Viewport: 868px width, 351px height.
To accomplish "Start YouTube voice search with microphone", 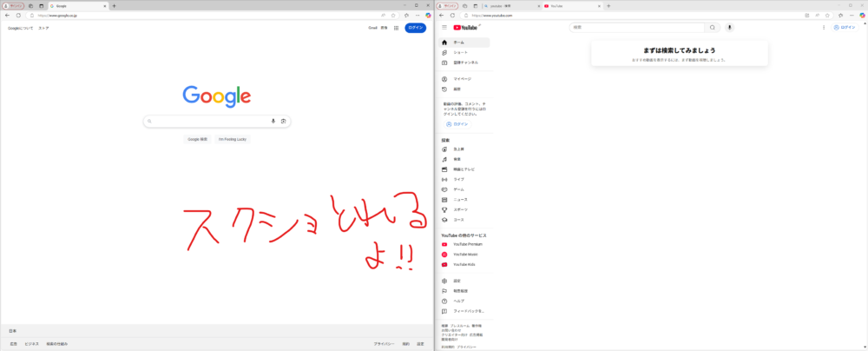I will click(730, 27).
